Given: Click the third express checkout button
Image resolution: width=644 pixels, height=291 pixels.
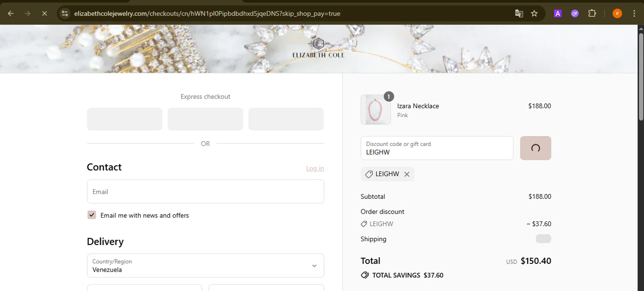Looking at the screenshot, I should 286,119.
